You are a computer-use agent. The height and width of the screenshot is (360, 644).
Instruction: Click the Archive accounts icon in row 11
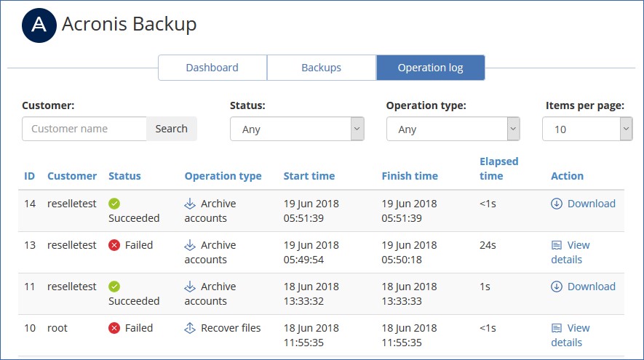point(190,287)
